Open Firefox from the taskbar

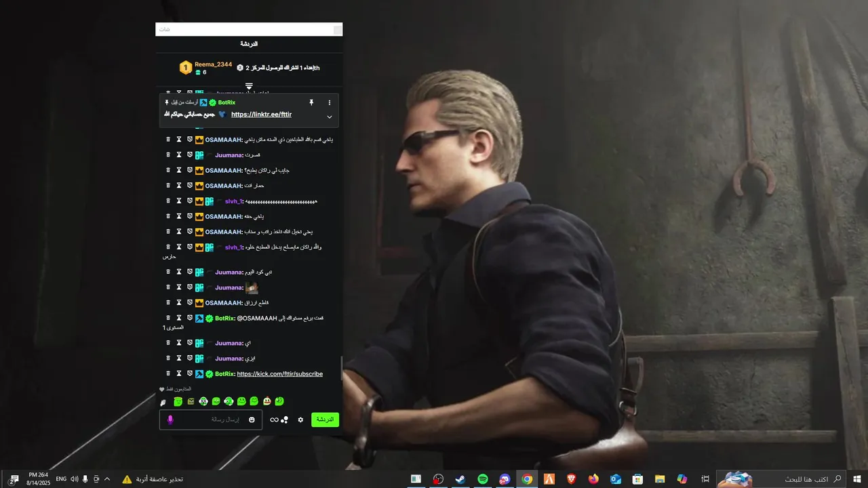click(593, 479)
